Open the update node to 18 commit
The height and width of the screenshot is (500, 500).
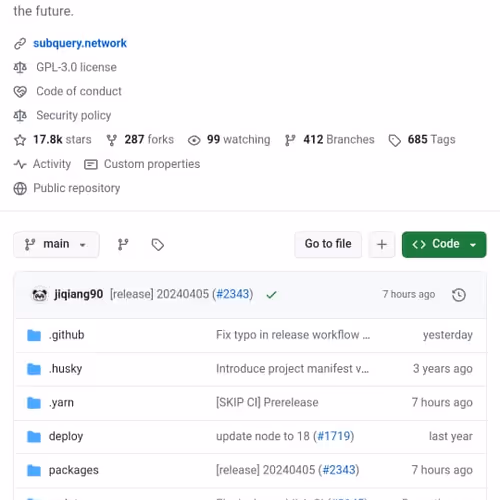coord(263,436)
